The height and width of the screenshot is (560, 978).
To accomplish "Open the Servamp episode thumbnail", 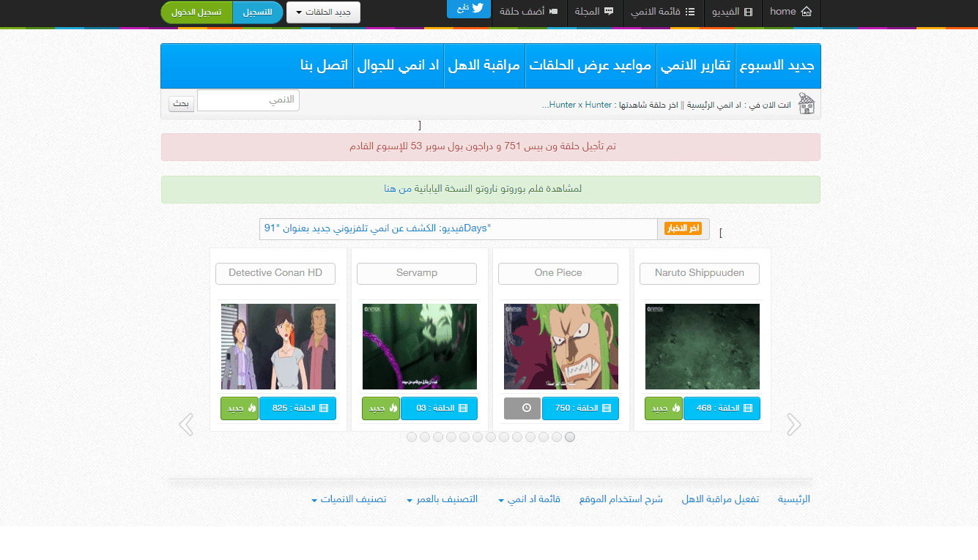I will [x=419, y=346].
